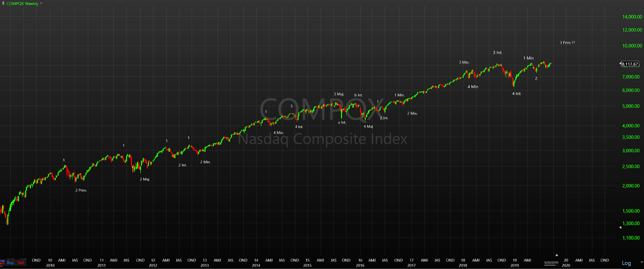Click the 5,000.00 price axis label
The height and width of the screenshot is (269, 644).
coord(631,106)
